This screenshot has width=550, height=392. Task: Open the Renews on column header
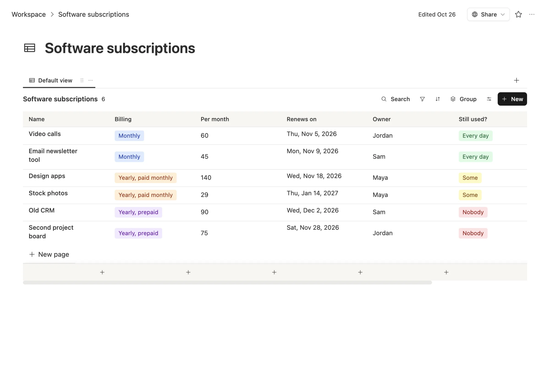coord(324,119)
